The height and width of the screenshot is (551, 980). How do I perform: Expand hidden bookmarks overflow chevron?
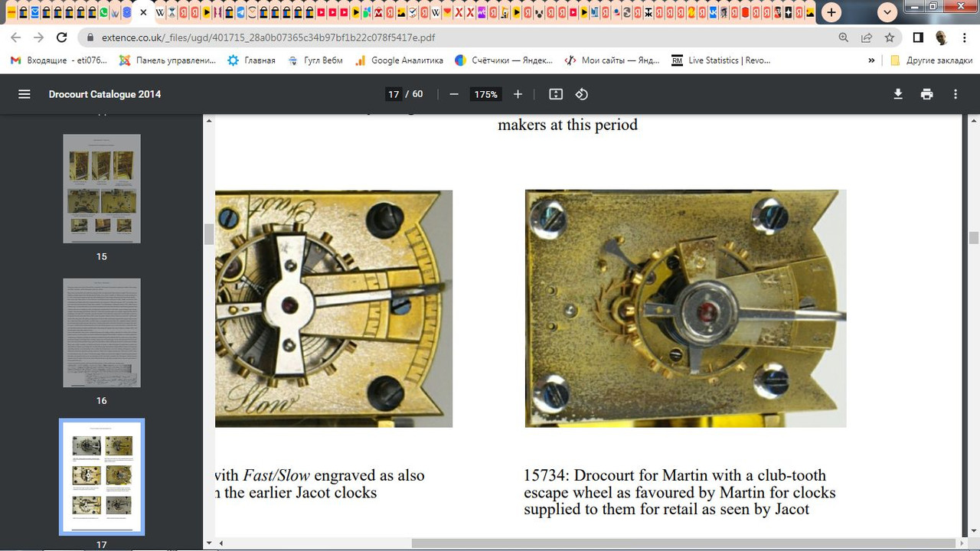pyautogui.click(x=871, y=60)
